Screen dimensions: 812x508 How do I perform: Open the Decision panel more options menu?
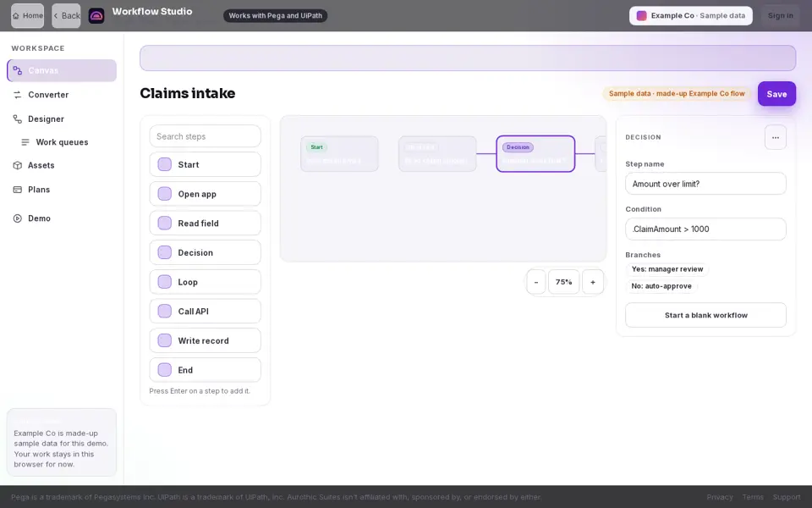pyautogui.click(x=776, y=137)
